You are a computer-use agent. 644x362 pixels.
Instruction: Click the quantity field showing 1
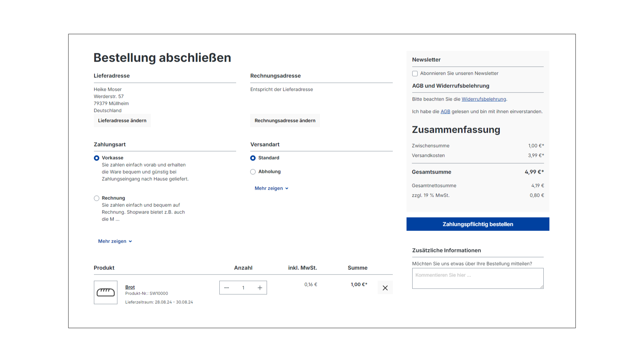[243, 288]
